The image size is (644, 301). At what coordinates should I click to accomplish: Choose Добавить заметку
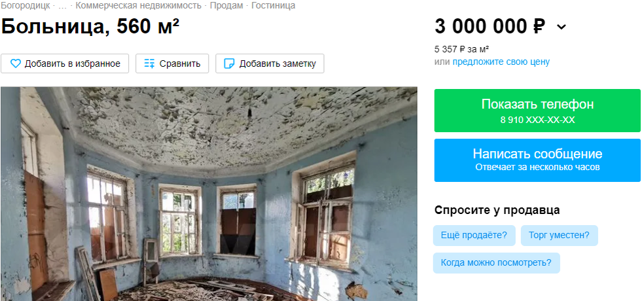270,63
